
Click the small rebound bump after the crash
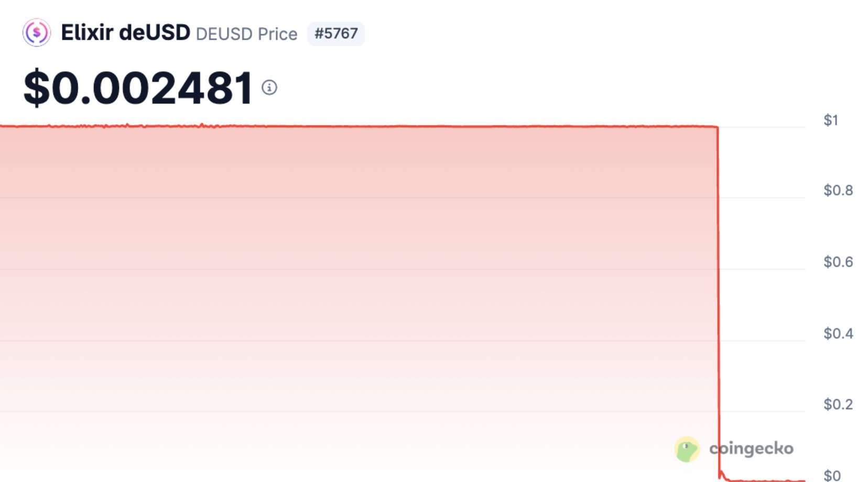[722, 473]
